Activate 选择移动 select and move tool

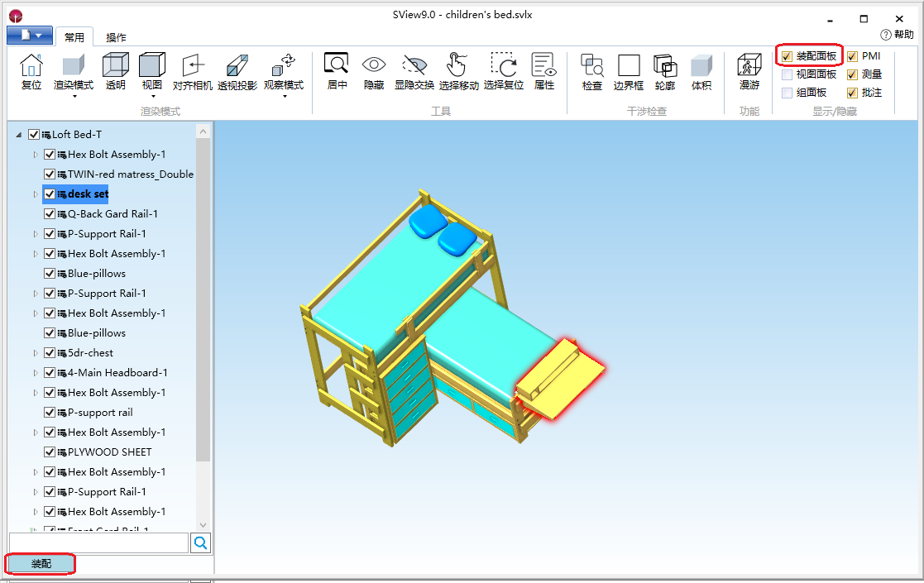458,65
